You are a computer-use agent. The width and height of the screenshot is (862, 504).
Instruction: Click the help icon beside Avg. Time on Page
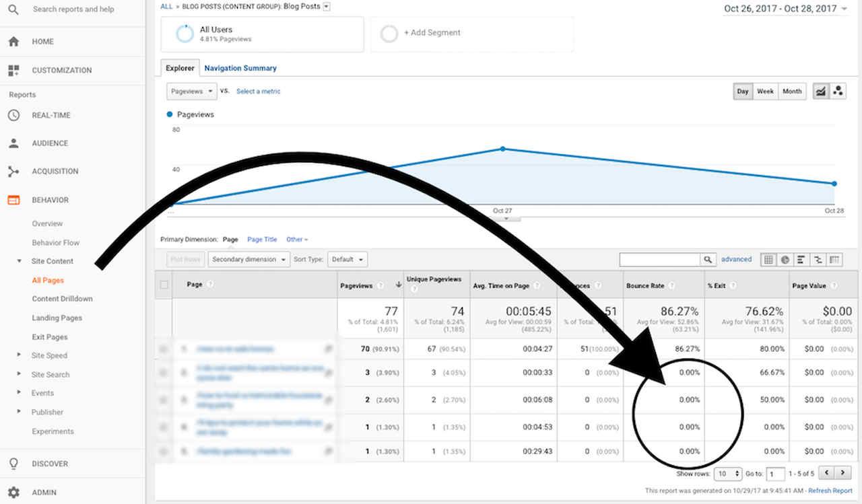535,285
